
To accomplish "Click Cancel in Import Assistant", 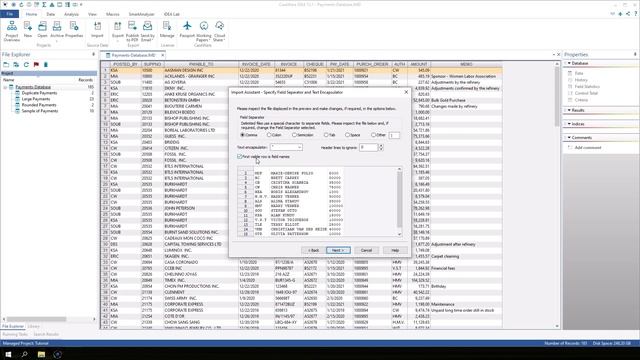I will pyautogui.click(x=366, y=250).
